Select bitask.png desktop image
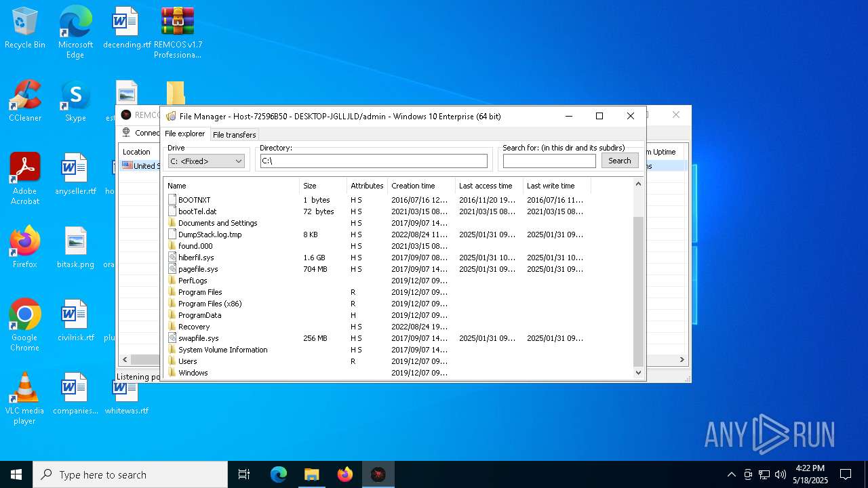Image resolution: width=868 pixels, height=488 pixels. click(75, 248)
